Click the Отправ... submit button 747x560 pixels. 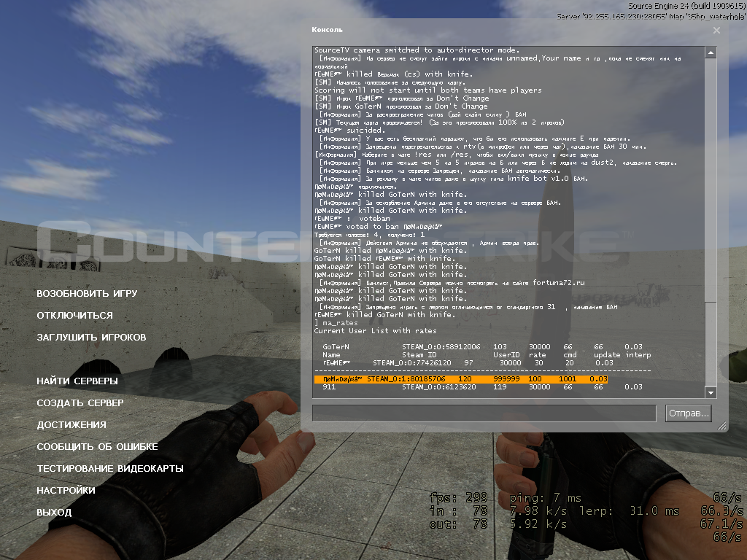689,413
